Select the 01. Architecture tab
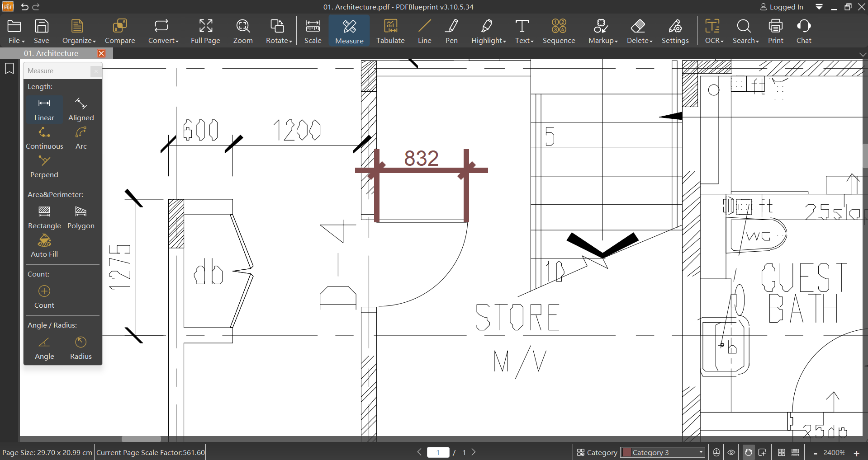 pos(51,53)
